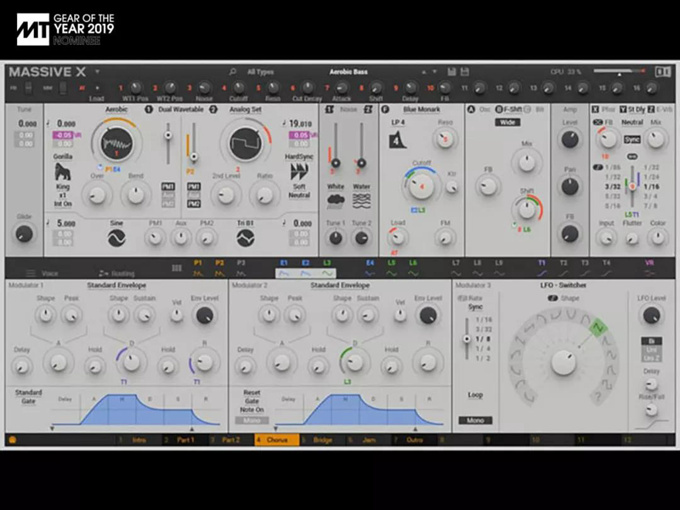Toggle the Wide mode button
680x510 pixels.
pos(507,122)
